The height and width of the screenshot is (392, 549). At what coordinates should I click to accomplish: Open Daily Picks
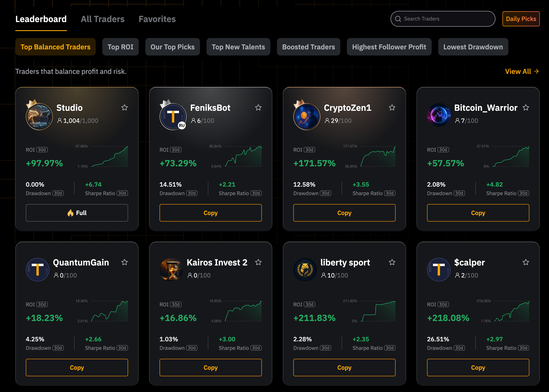tap(521, 19)
